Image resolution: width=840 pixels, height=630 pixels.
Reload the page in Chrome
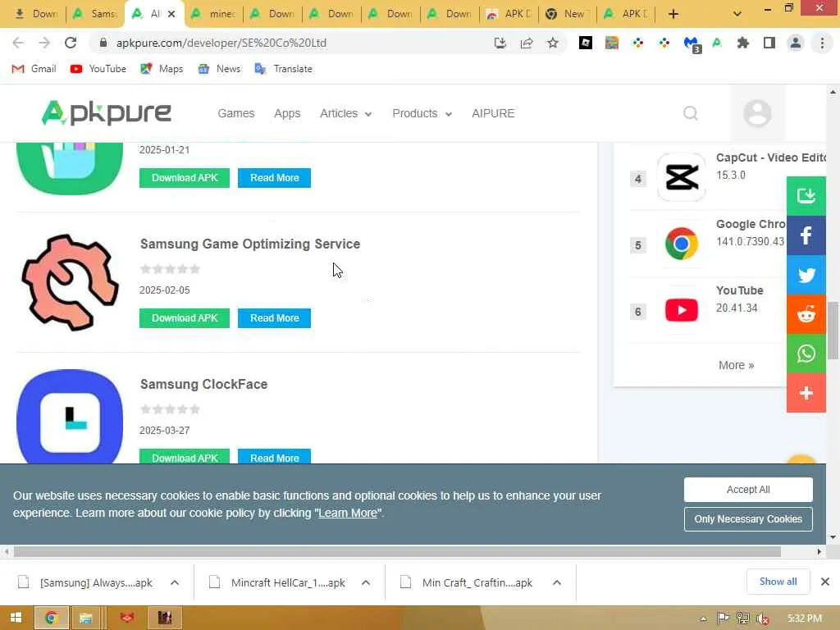coord(71,43)
